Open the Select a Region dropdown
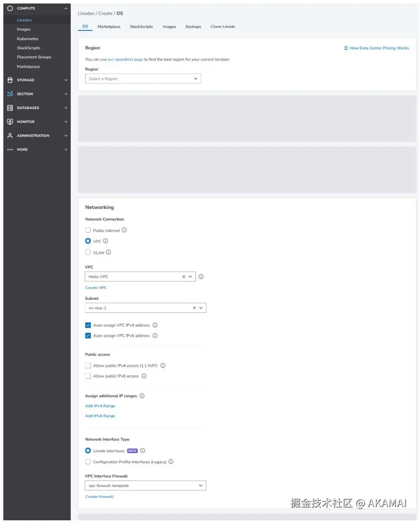The width and height of the screenshot is (420, 522). pyautogui.click(x=143, y=79)
